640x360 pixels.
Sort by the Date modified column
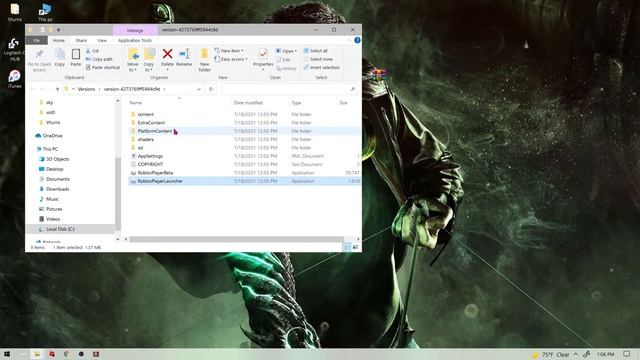pos(248,103)
